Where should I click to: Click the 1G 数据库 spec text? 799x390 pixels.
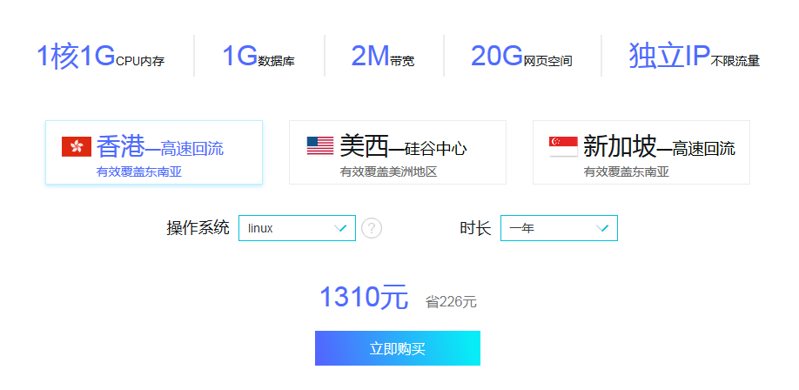tap(258, 56)
